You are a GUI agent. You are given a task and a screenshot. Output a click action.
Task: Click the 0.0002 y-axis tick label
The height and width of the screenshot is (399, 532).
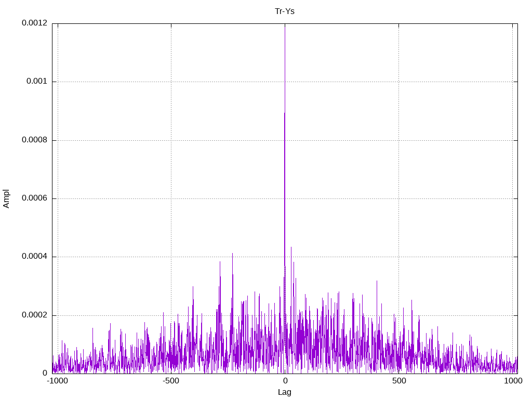point(35,315)
